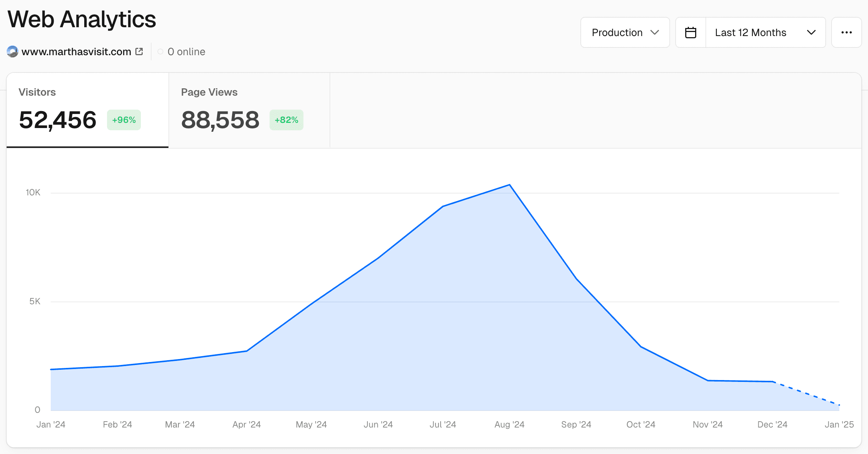Click the +82% page views change badge

coord(287,120)
